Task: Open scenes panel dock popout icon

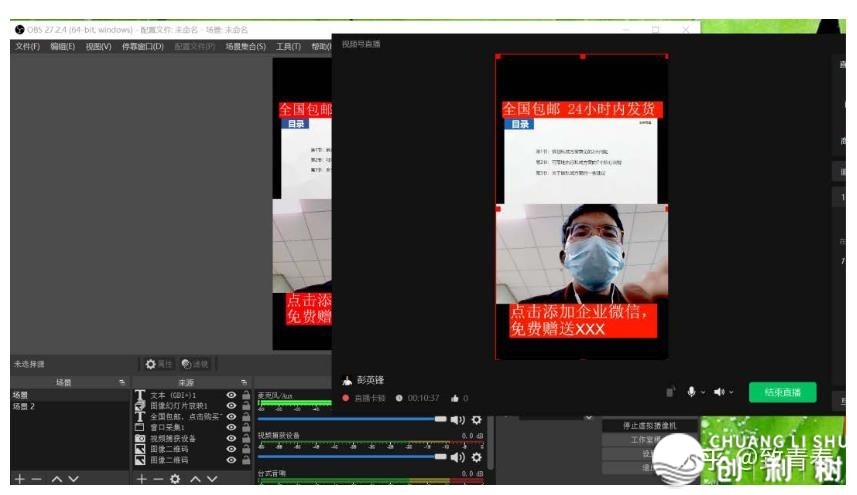Action: pyautogui.click(x=121, y=382)
